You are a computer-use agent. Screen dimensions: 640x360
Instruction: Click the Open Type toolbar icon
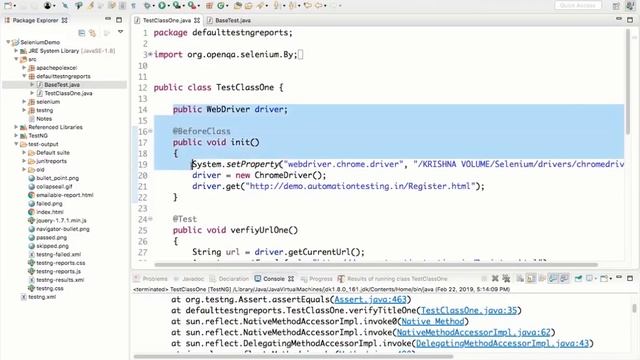[x=238, y=5]
